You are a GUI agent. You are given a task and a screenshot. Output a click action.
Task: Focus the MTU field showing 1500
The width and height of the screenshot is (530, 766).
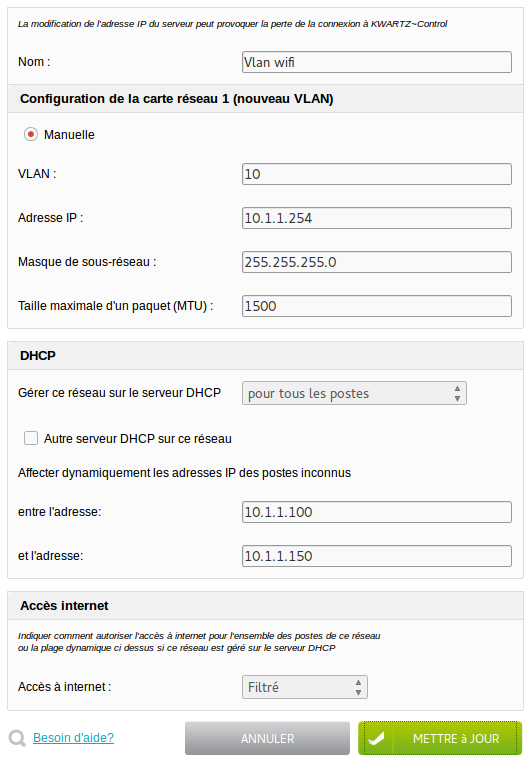(x=377, y=306)
